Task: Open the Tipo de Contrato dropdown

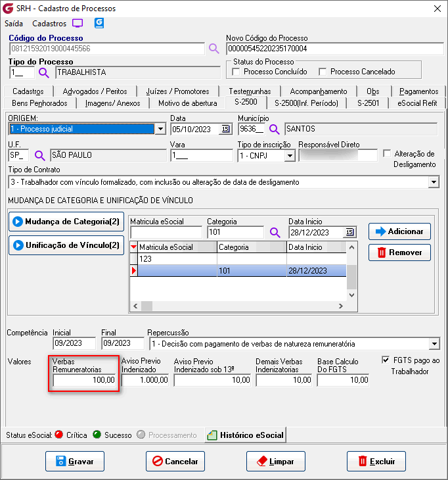Action: click(433, 181)
